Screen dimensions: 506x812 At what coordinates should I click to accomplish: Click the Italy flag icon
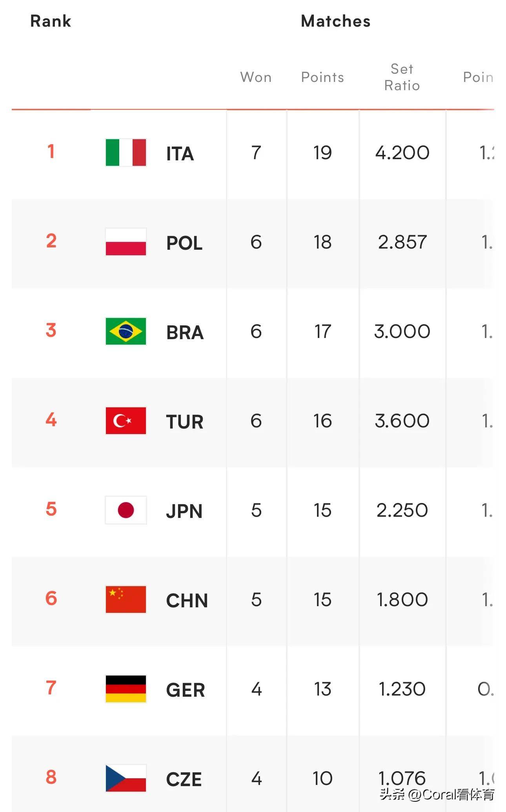[126, 153]
